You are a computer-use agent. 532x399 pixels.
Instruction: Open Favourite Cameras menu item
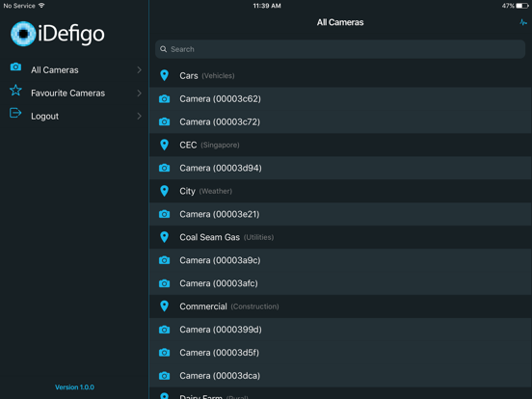74,93
